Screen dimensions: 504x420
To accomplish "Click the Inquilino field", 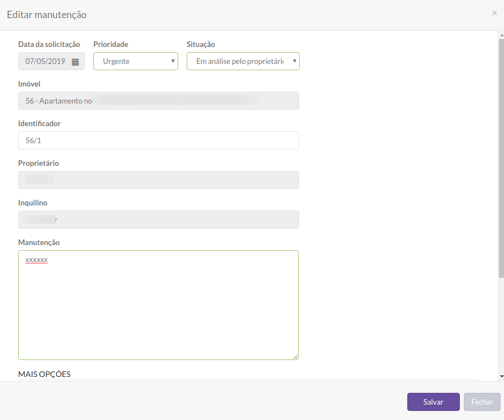I will tap(158, 220).
